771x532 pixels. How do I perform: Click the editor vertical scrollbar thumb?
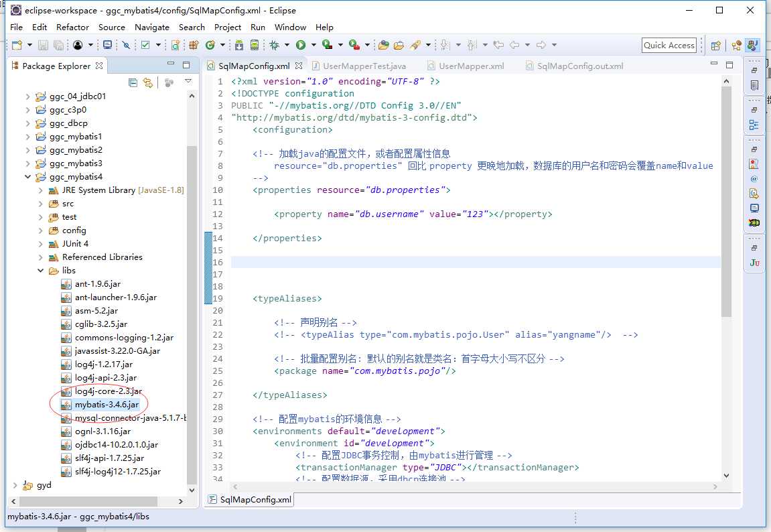727,202
